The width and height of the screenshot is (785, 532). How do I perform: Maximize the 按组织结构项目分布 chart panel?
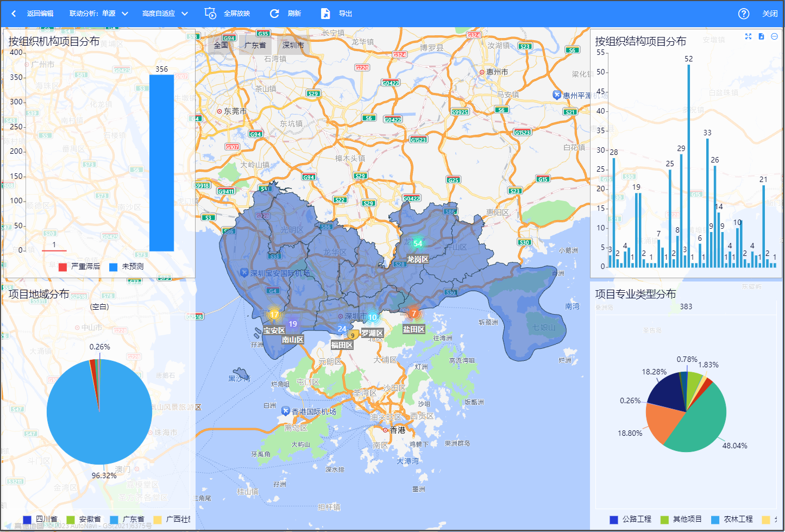point(748,36)
